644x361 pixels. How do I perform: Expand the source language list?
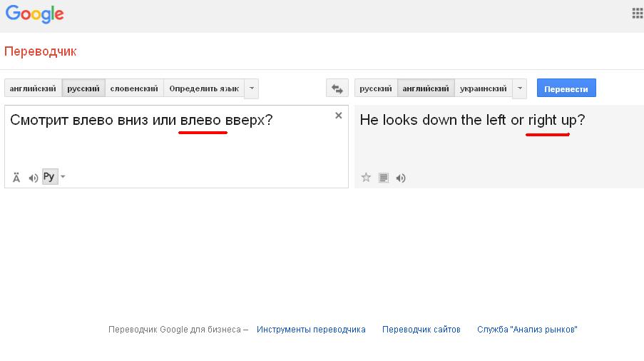(x=251, y=88)
